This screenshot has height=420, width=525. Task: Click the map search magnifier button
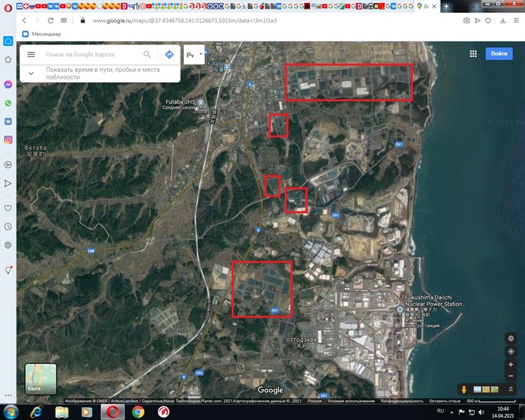point(147,54)
